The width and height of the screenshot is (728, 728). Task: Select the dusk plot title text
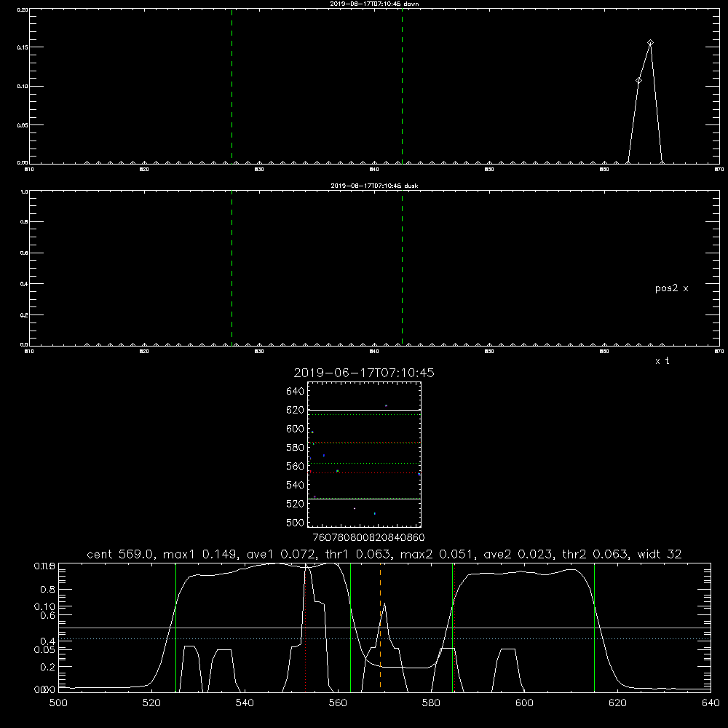[374, 186]
